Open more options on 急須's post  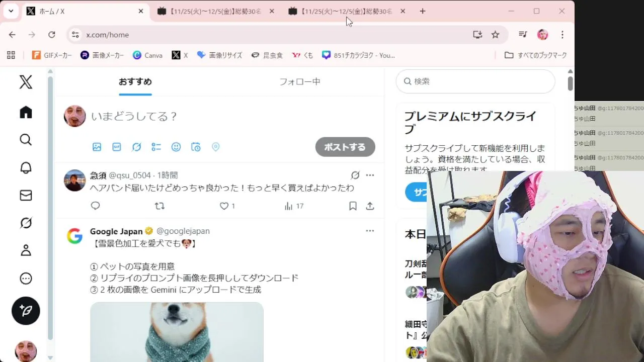370,175
